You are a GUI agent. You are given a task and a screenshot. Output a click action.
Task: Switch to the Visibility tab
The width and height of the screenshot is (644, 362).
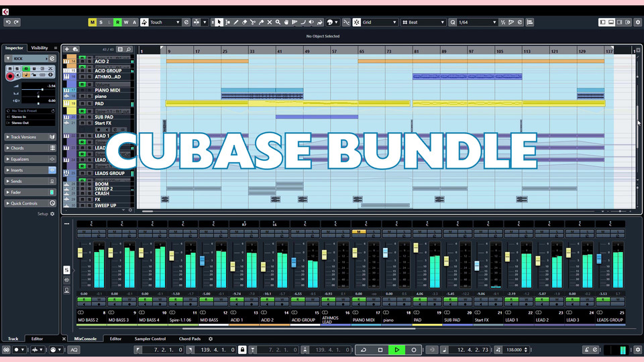point(40,48)
